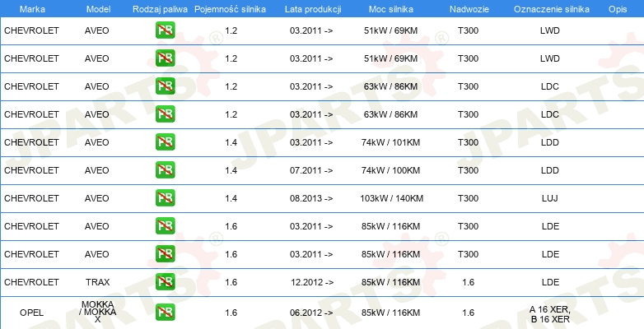The height and width of the screenshot is (329, 644).
Task: Click the OPEL brand cell
Action: [x=31, y=313]
